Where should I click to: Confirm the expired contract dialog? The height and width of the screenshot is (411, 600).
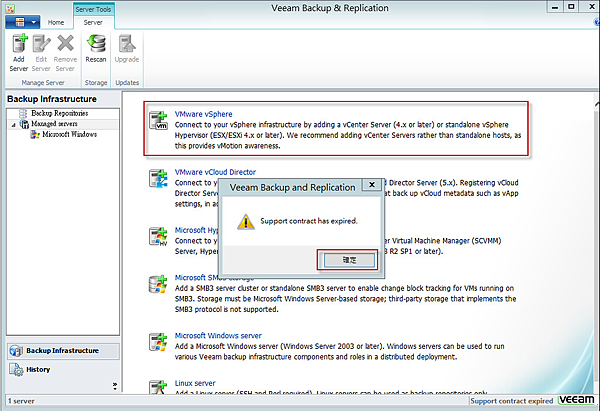(349, 260)
